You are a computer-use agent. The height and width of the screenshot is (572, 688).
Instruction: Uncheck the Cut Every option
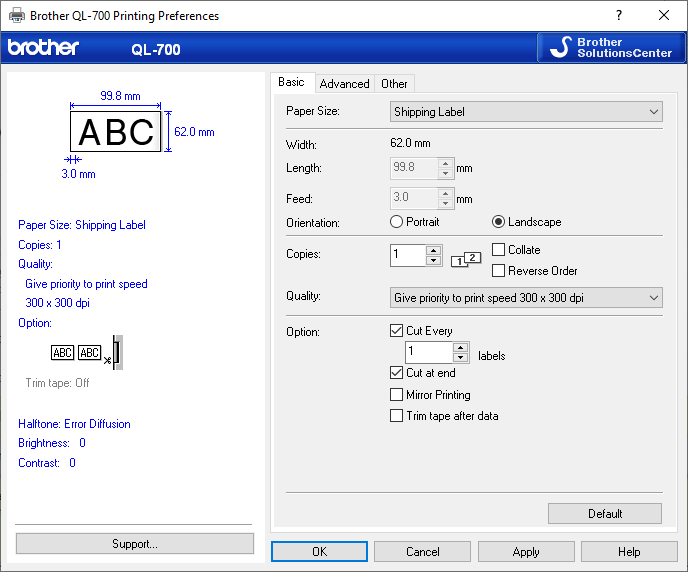[396, 330]
